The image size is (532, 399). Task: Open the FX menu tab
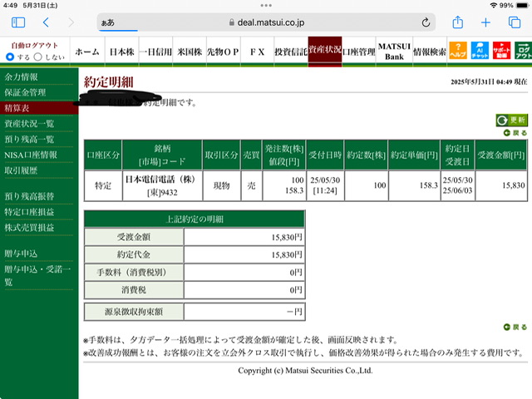pyautogui.click(x=257, y=52)
